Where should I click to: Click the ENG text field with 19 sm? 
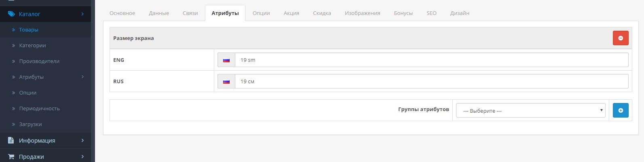click(431, 60)
